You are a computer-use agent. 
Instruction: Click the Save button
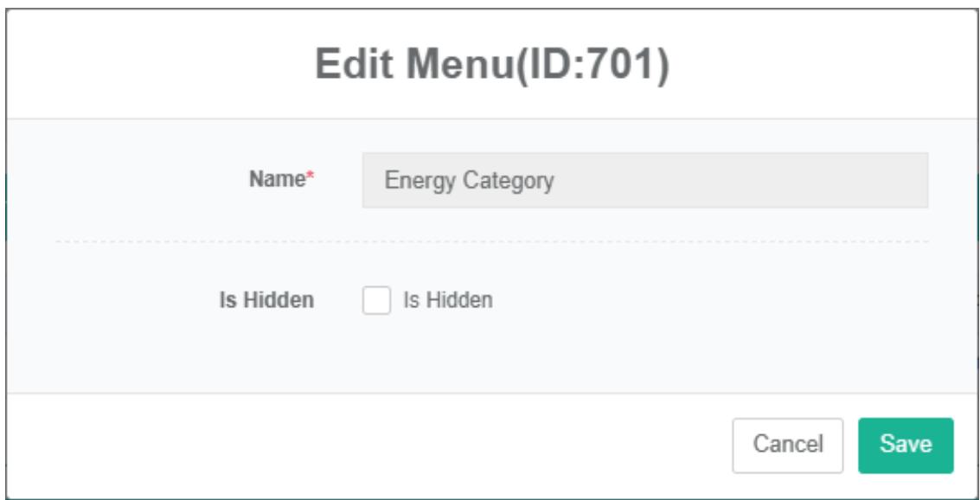[x=905, y=446]
